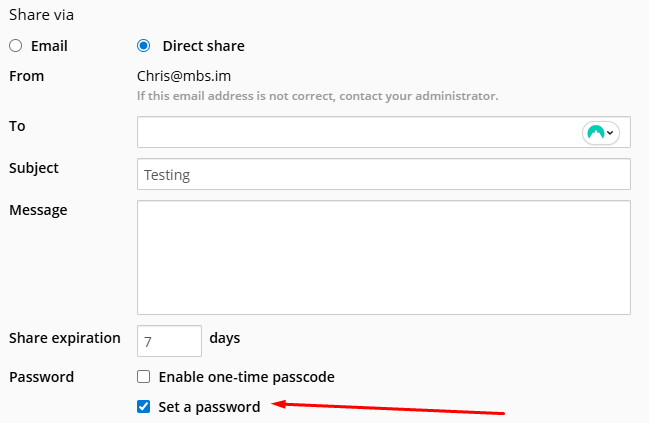649x423 pixels.
Task: Uncheck the Set a password checkbox
Action: click(144, 406)
